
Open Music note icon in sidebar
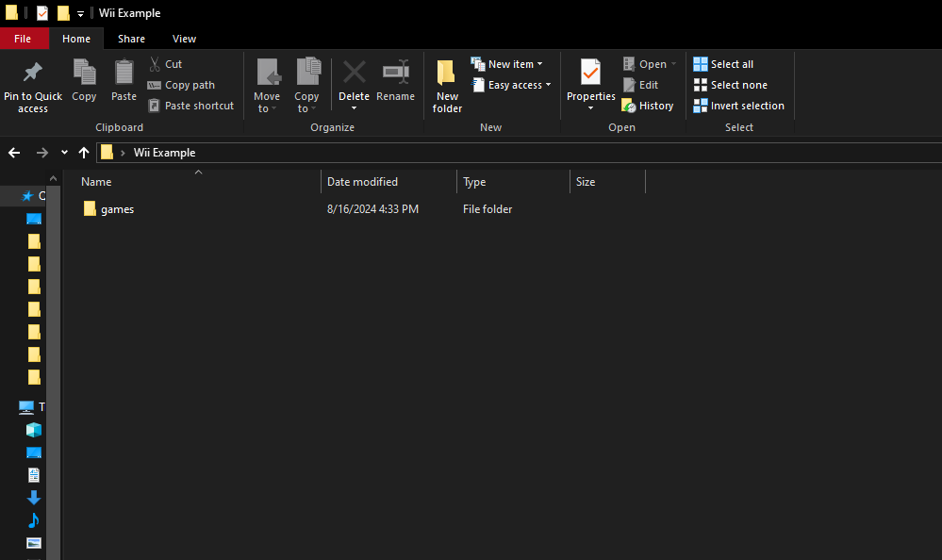[34, 520]
